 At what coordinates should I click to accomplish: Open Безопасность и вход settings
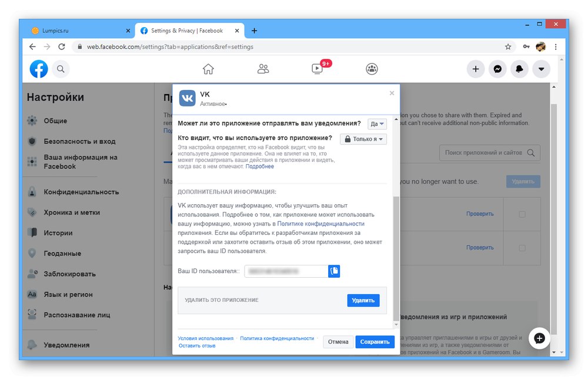[x=79, y=141]
